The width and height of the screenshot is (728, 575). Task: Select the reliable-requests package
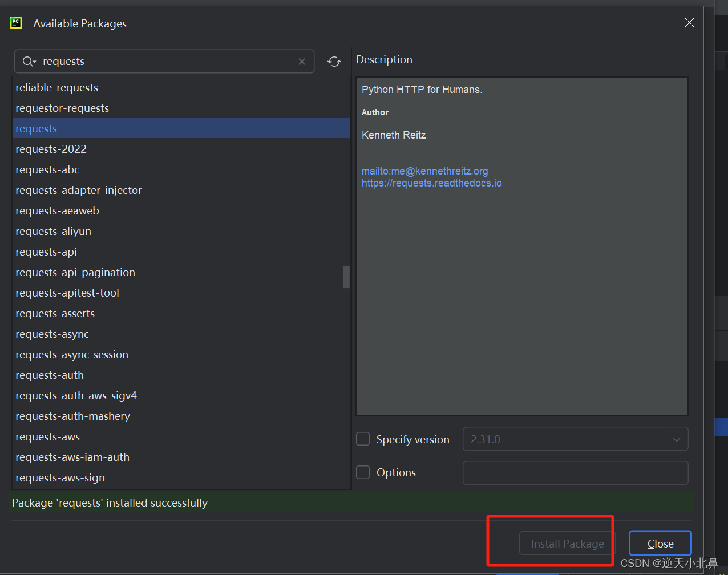click(x=56, y=87)
